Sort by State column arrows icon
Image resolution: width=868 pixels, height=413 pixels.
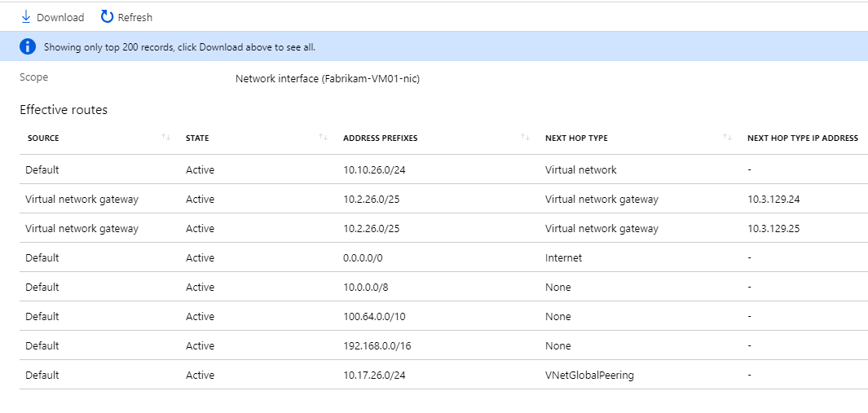(323, 138)
